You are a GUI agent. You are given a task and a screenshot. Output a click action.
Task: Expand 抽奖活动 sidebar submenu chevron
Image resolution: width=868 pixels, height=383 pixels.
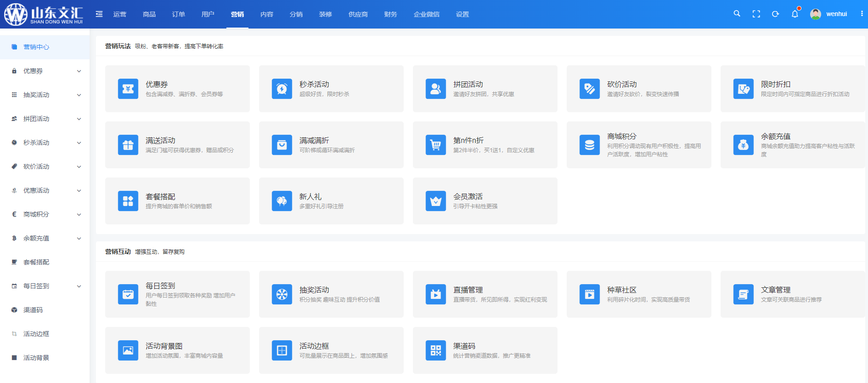(79, 95)
